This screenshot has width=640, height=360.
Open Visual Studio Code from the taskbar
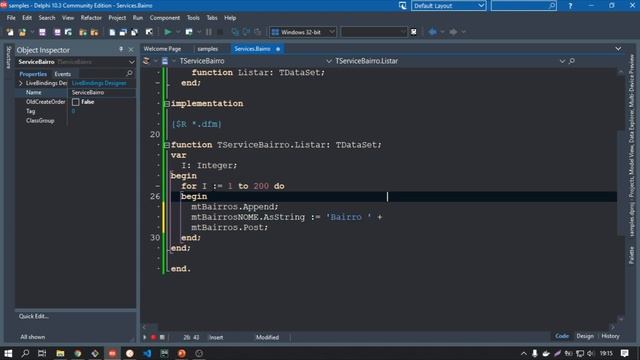(147, 353)
